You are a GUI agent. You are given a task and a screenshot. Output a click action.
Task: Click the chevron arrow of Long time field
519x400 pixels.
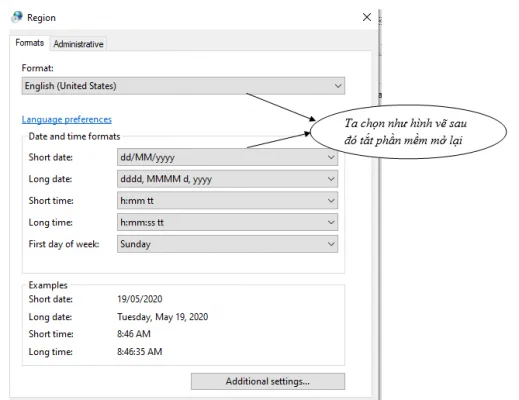coord(331,222)
